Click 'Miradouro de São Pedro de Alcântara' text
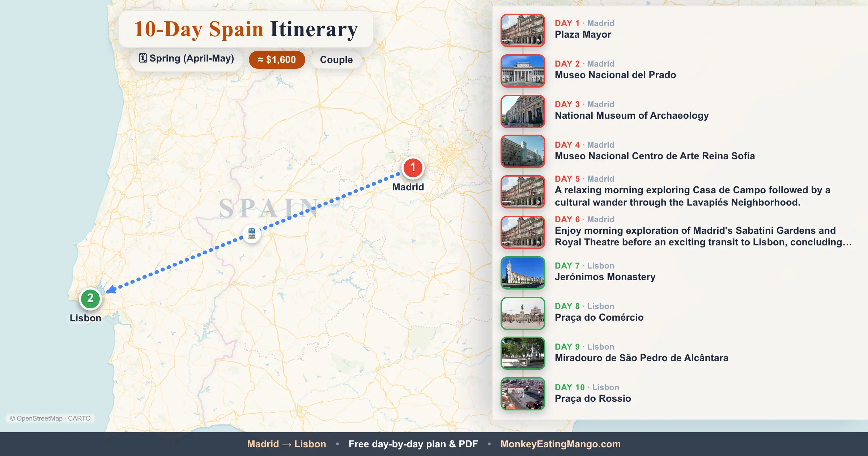 point(642,358)
